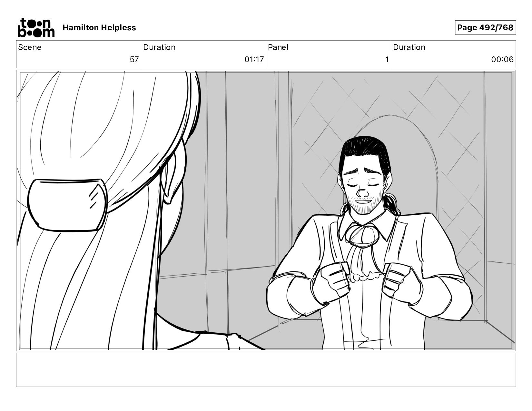This screenshot has height=411, width=532.
Task: Click the 'Page 492/768' page indicator
Action: [485, 28]
